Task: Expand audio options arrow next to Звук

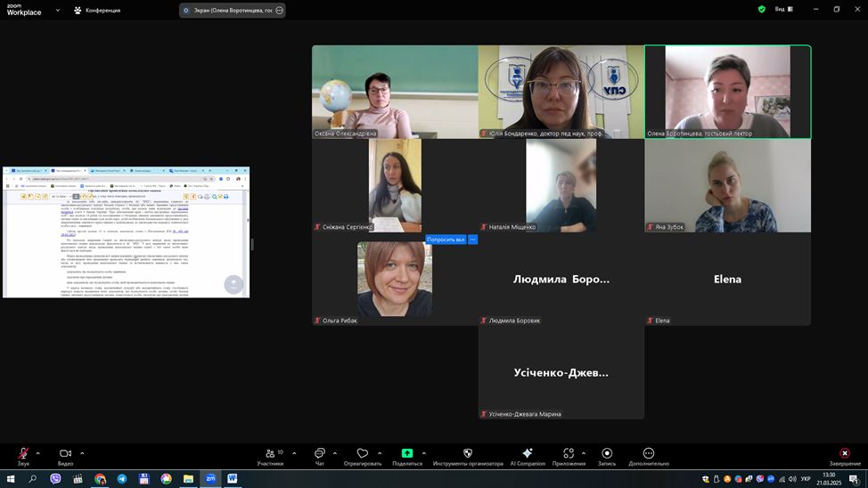Action: (x=41, y=452)
